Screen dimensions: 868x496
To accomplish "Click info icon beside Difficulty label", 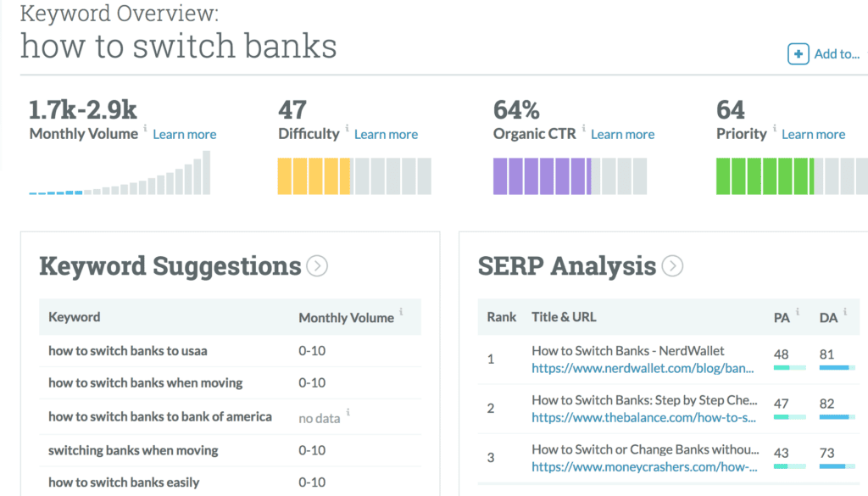I will pos(347,128).
